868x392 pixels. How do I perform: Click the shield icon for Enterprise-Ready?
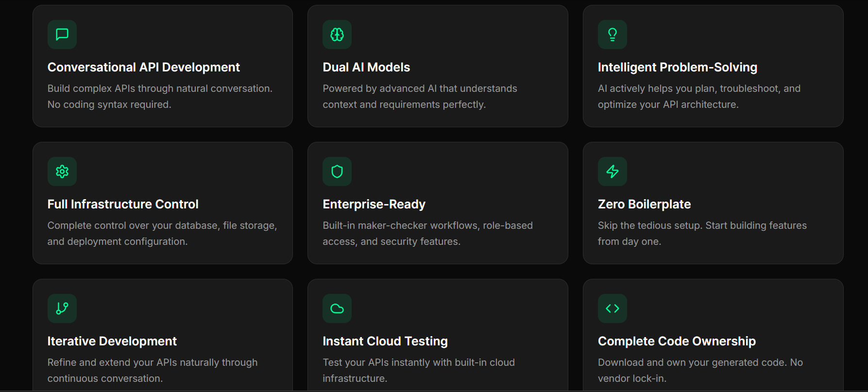click(x=337, y=171)
